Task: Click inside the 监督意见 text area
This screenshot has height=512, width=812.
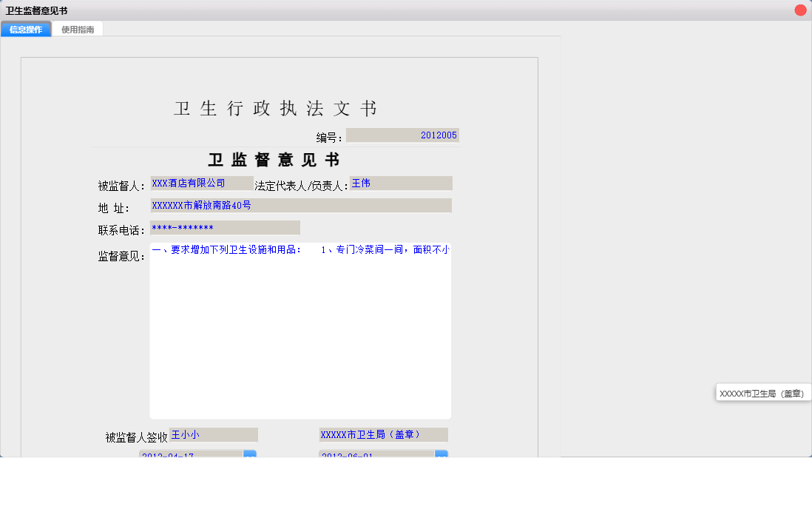Action: [x=300, y=333]
